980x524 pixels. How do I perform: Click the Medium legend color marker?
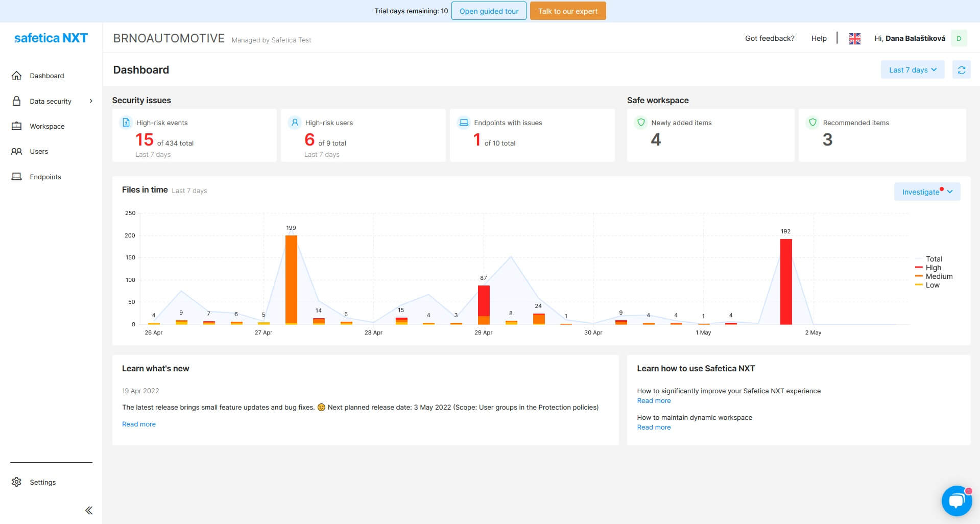coord(919,276)
